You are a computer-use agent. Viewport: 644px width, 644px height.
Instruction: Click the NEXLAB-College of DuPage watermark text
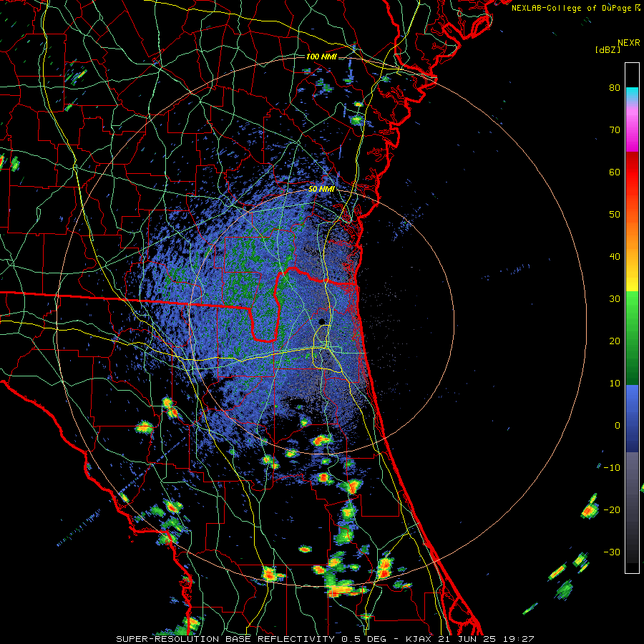(575, 8)
